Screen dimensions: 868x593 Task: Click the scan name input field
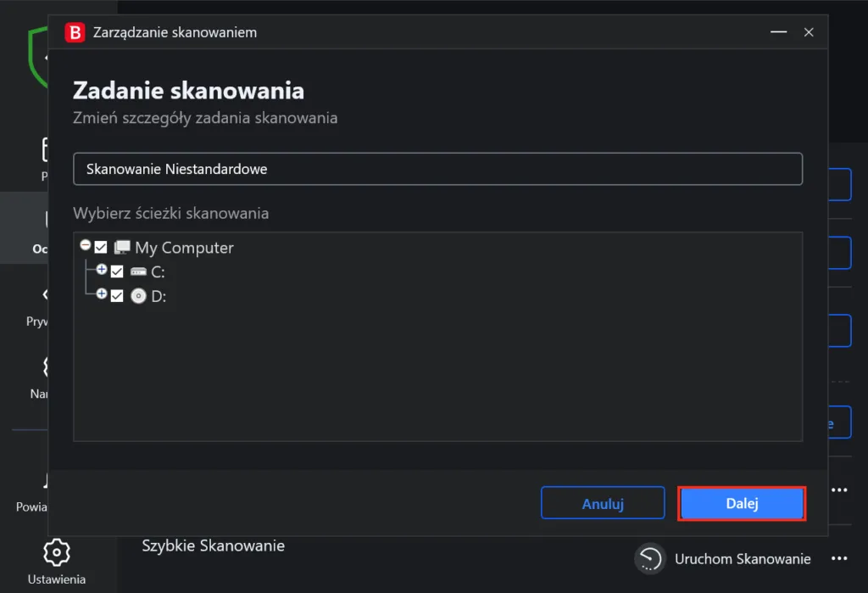coord(438,169)
